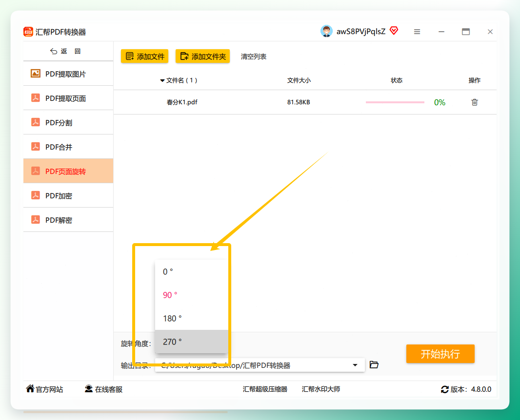Click 清空列表 to clear list
The height and width of the screenshot is (420, 520).
[254, 57]
